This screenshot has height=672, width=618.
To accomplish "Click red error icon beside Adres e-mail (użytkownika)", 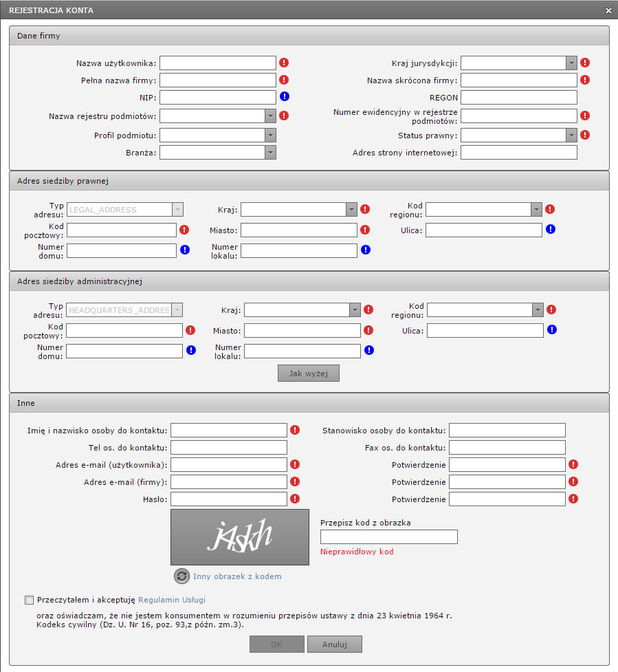I will tap(295, 464).
